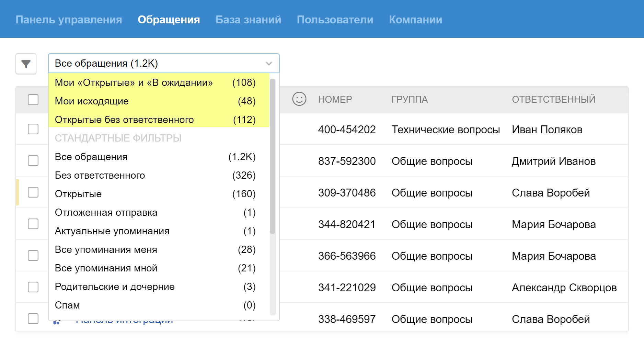Sort by «НОМЕР» column header
This screenshot has width=644, height=347.
[x=335, y=100]
